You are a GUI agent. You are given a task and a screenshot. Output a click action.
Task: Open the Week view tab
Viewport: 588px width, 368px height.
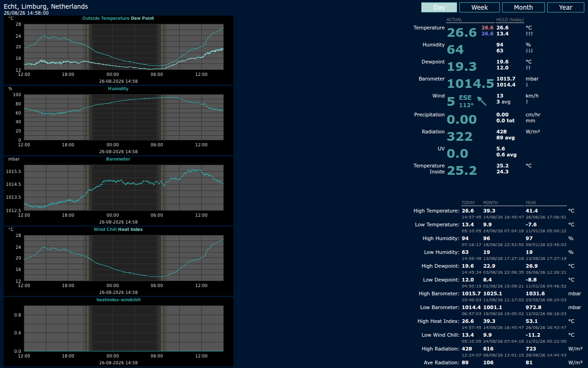coord(480,7)
